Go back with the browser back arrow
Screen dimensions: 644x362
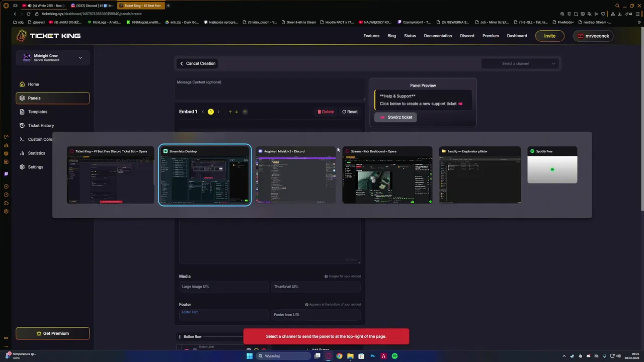tap(15, 14)
